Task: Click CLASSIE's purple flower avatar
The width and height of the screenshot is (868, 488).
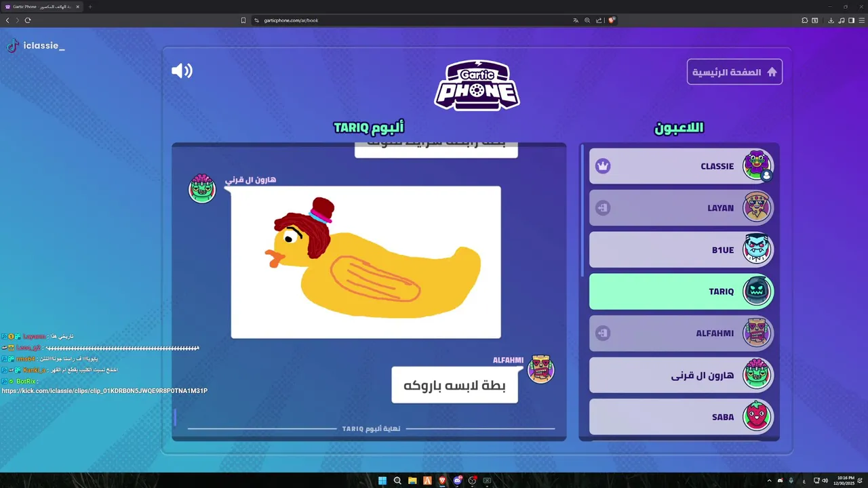Action: pyautogui.click(x=757, y=165)
